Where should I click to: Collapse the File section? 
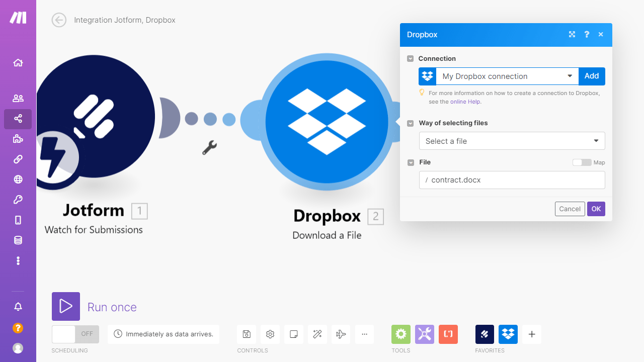tap(411, 162)
